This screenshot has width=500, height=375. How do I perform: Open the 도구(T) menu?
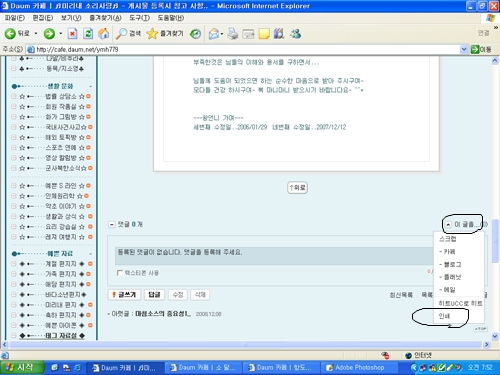[x=139, y=18]
